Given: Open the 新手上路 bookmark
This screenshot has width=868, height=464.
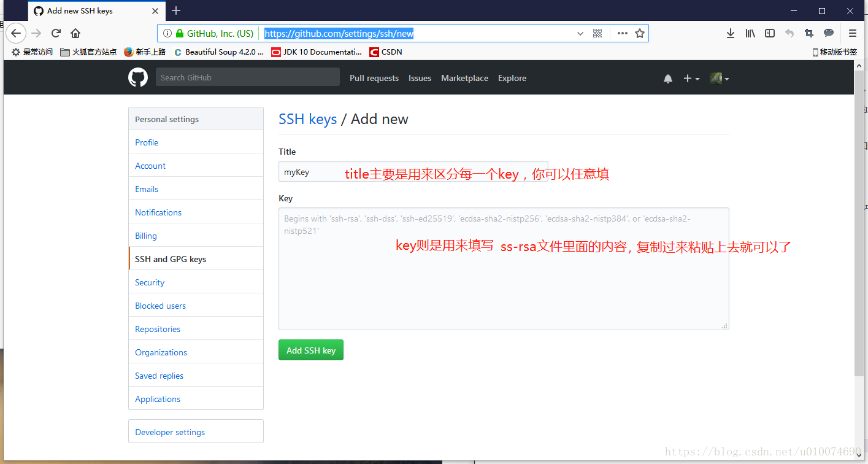Looking at the screenshot, I should [x=145, y=52].
